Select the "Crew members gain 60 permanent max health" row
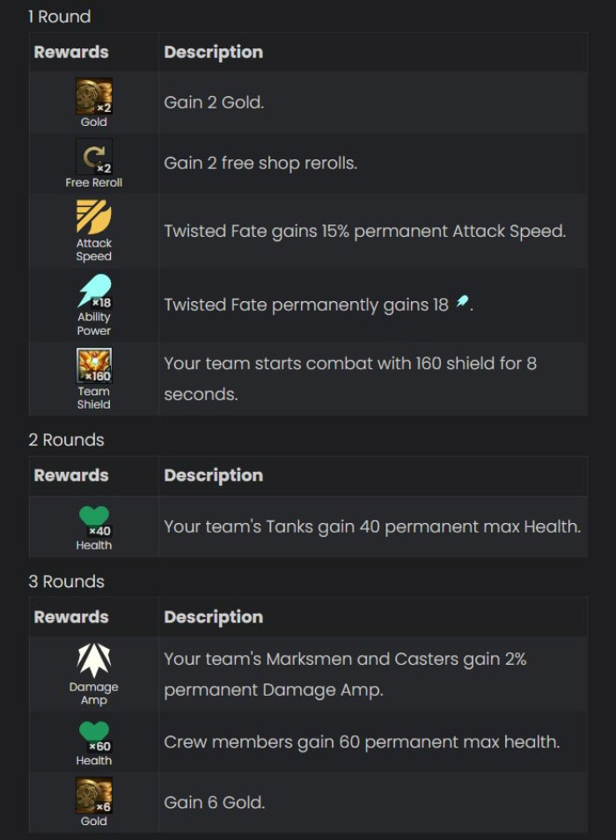This screenshot has width=616, height=840. point(361,741)
